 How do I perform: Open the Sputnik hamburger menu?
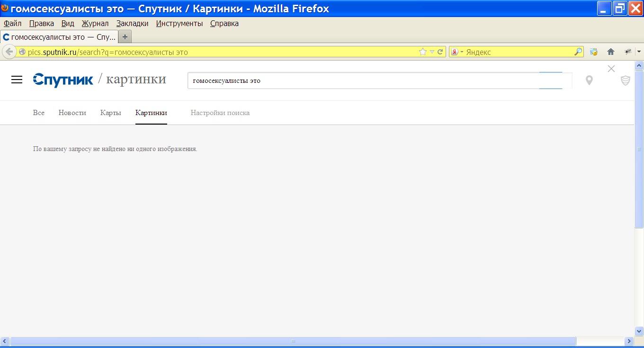[17, 80]
